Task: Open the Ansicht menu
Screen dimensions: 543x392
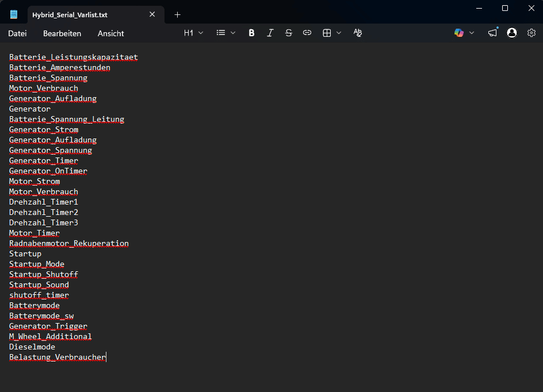Action: tap(110, 33)
